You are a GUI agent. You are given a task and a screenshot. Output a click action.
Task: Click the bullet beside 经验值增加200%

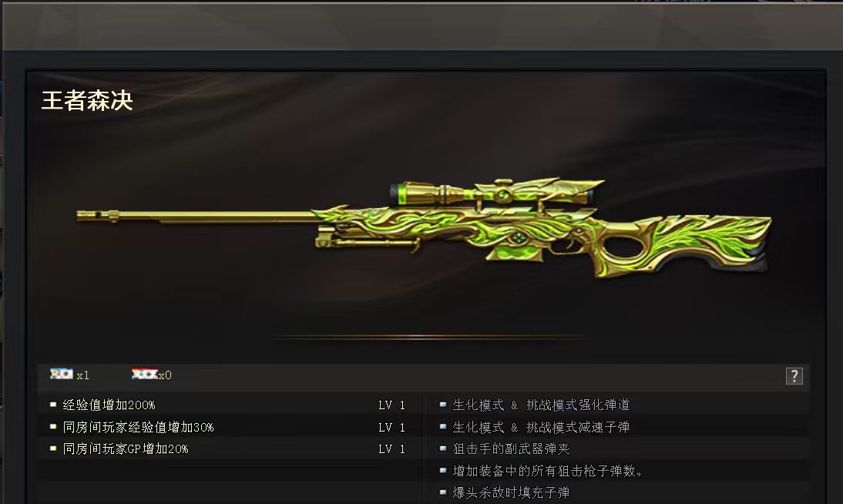click(x=53, y=405)
